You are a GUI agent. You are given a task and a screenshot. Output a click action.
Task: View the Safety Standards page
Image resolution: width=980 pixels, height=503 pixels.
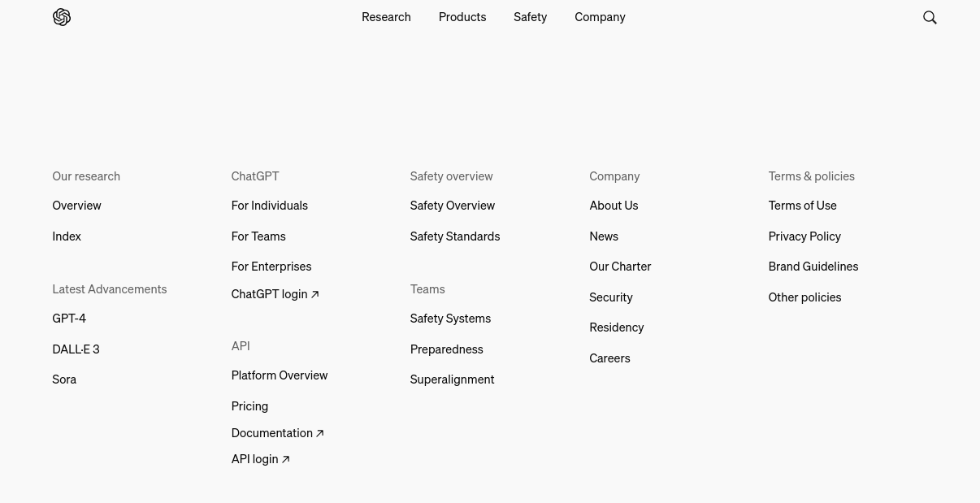[x=455, y=236]
